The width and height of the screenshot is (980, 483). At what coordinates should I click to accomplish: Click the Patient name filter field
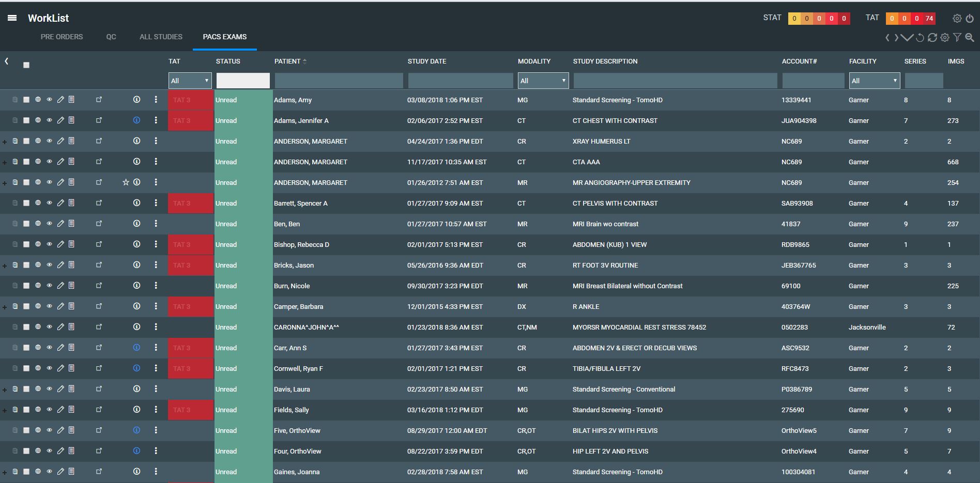(x=339, y=81)
